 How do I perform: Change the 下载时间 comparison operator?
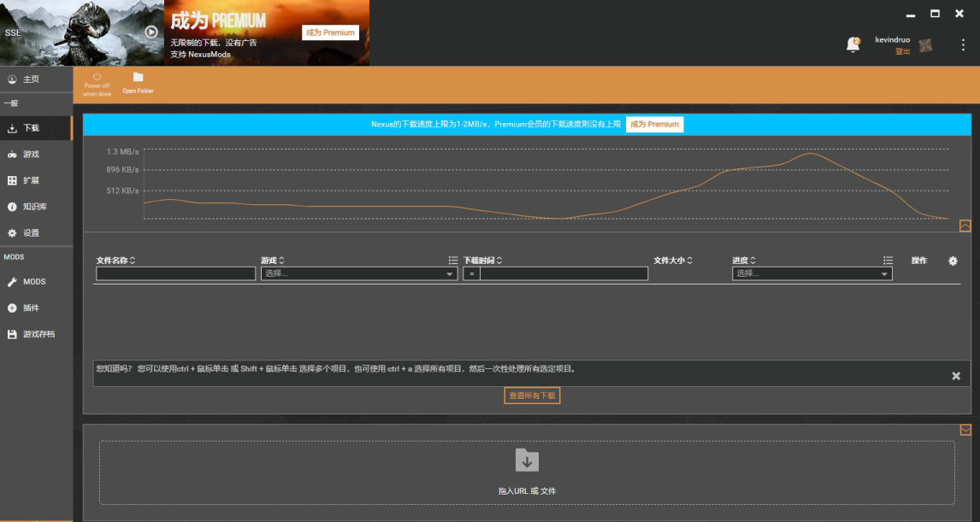click(x=471, y=273)
